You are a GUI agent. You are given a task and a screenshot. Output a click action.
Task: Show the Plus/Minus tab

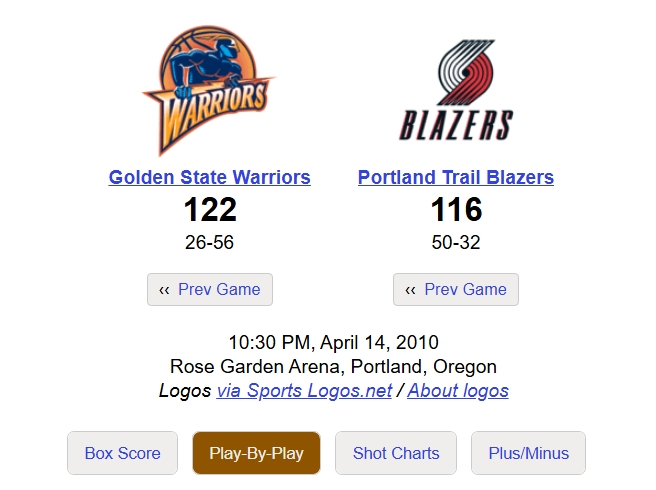(528, 453)
